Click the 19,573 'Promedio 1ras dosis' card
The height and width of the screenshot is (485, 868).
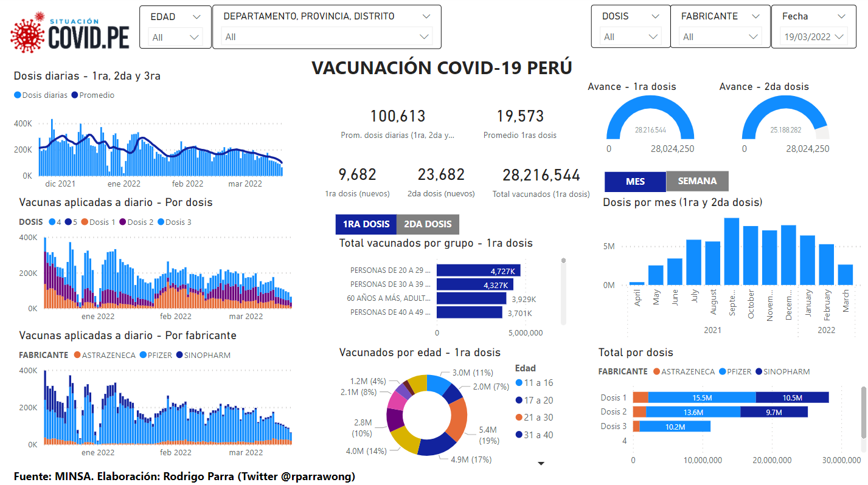click(520, 123)
